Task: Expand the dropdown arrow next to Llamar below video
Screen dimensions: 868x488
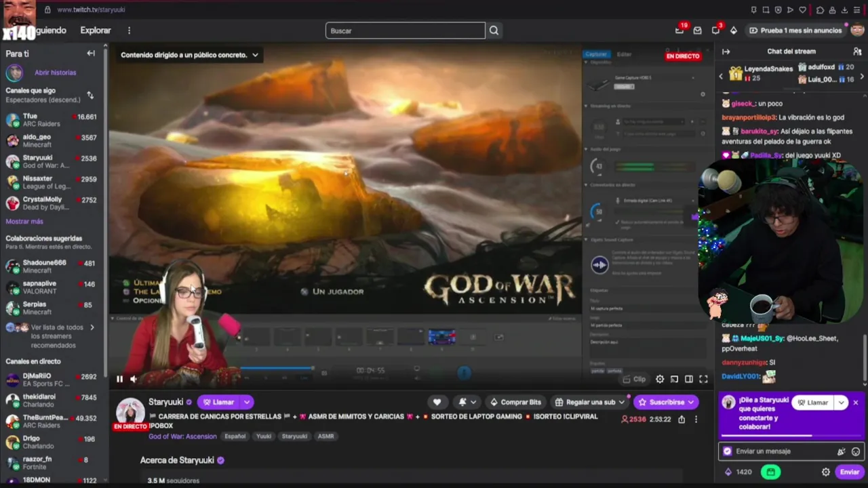Action: tap(247, 402)
